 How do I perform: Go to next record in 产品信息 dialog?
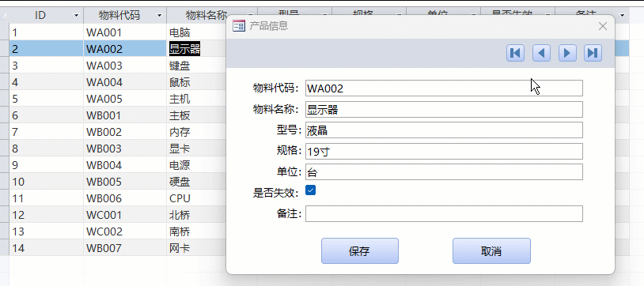[567, 53]
